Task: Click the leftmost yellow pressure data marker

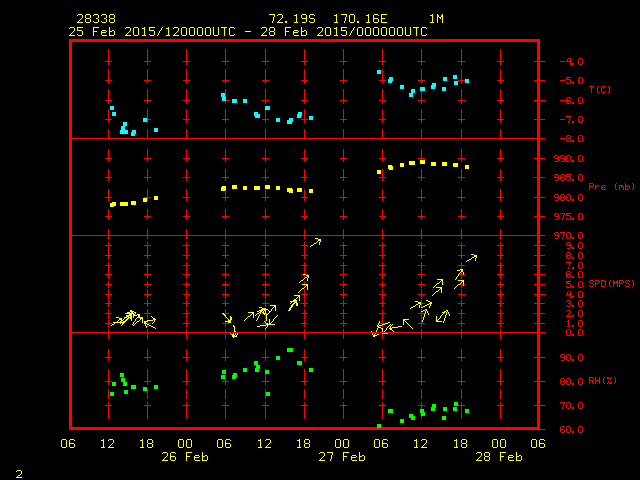Action: pyautogui.click(x=112, y=204)
